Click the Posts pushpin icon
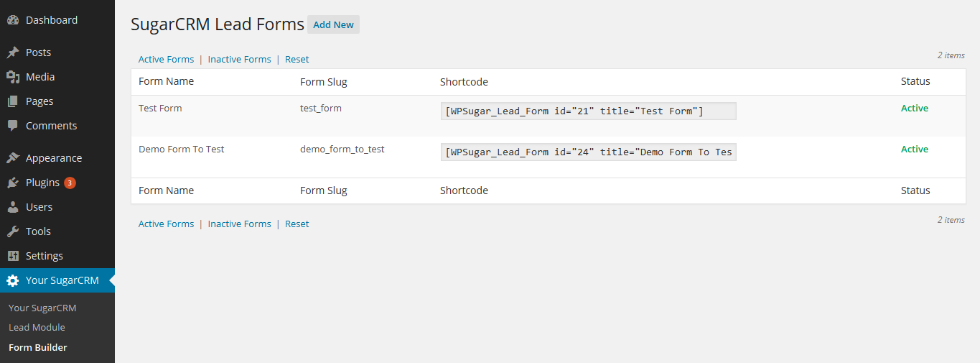 coord(13,52)
